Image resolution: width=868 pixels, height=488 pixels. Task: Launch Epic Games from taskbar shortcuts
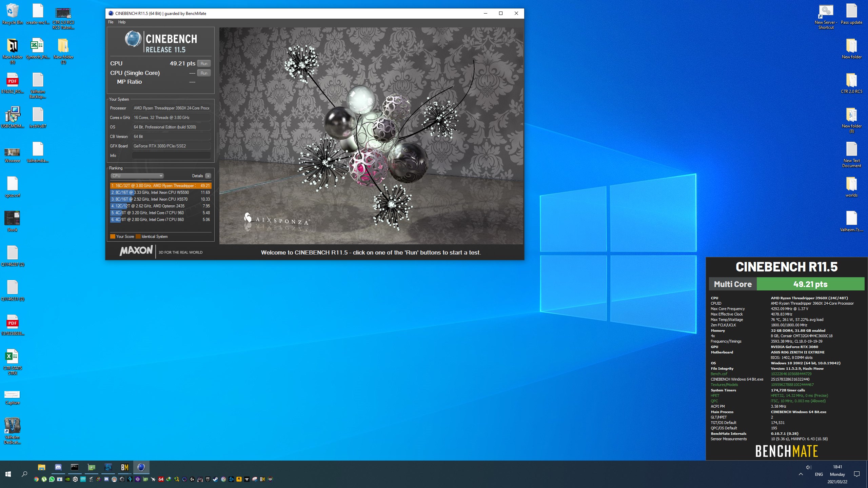point(208,479)
